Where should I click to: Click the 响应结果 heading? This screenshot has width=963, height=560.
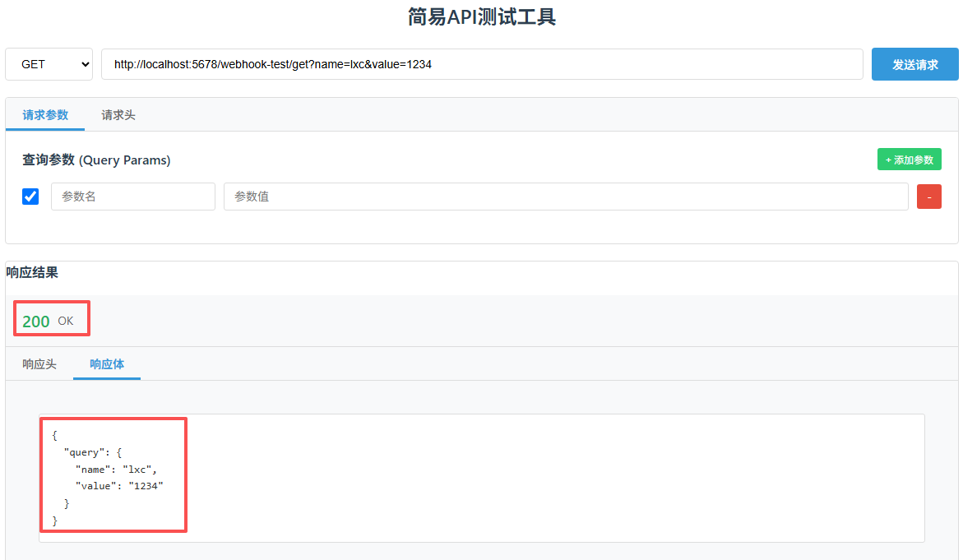[x=33, y=273]
